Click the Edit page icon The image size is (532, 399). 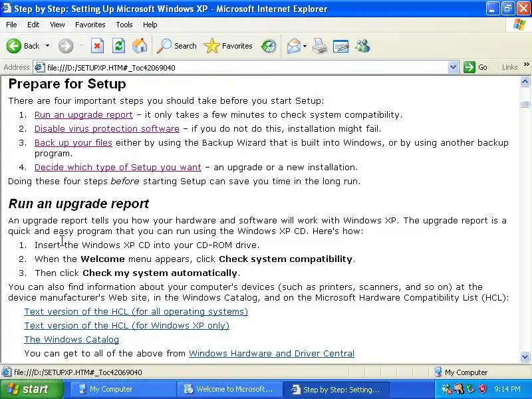click(x=340, y=46)
